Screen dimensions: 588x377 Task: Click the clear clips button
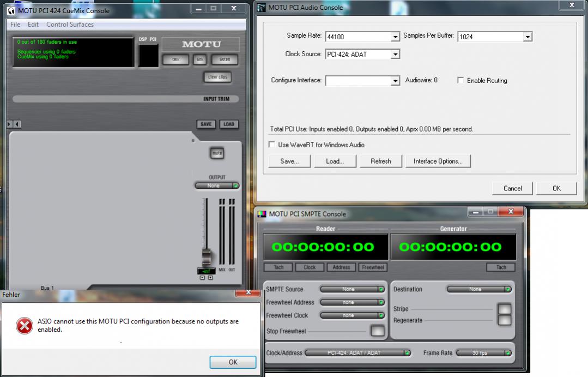[x=217, y=77]
